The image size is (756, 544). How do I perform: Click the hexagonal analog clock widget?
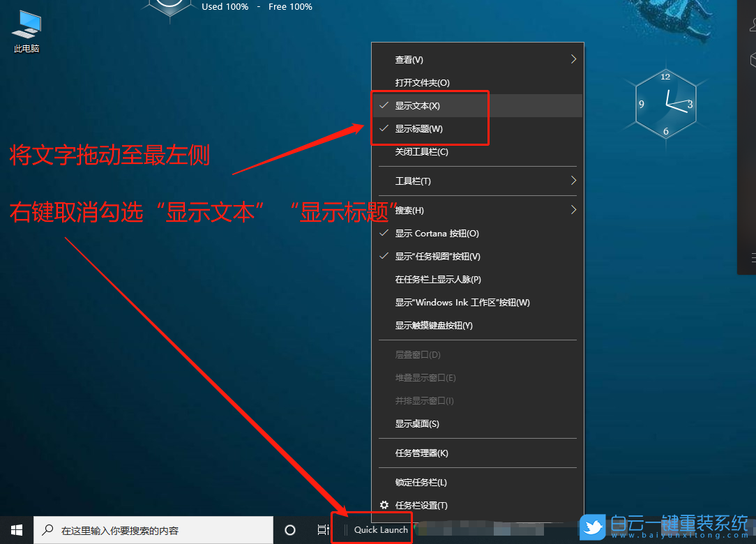click(666, 103)
